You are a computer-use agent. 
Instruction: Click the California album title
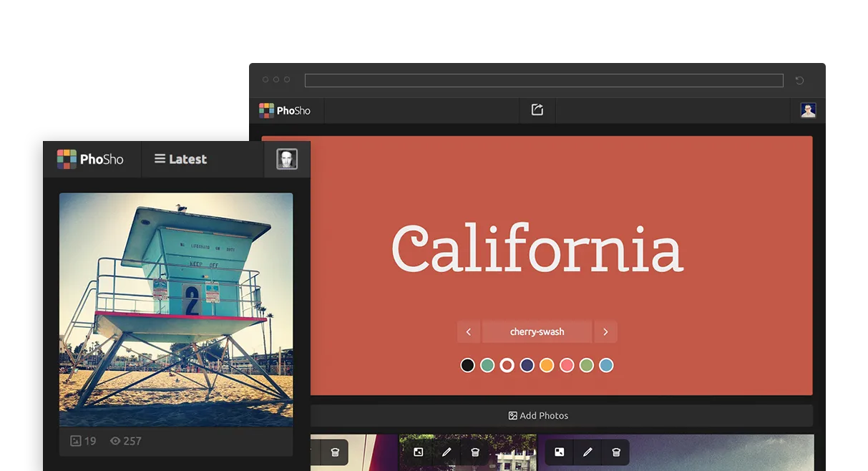[x=537, y=248]
